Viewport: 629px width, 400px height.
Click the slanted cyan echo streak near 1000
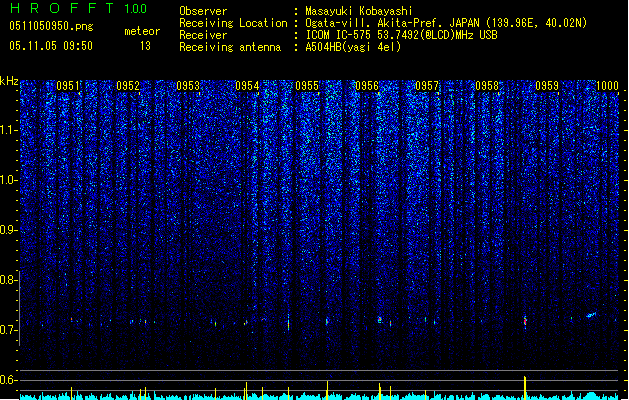point(591,315)
